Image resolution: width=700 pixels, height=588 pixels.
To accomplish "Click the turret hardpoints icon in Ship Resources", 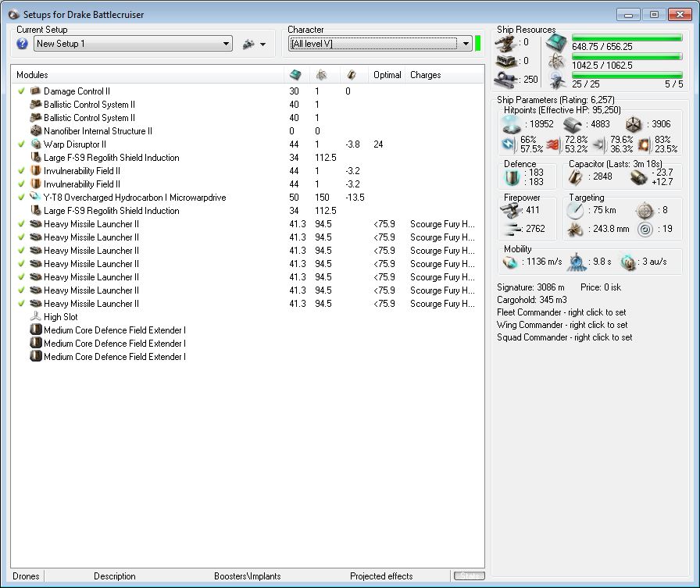I will [x=505, y=43].
